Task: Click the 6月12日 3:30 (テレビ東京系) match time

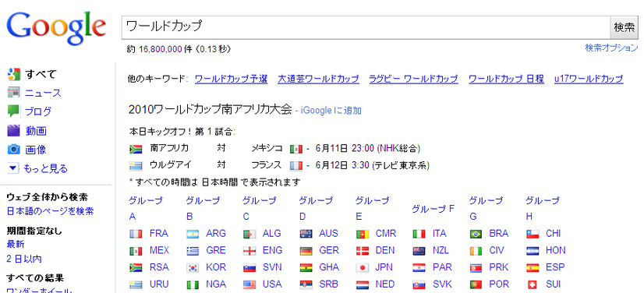Action: 373,165
